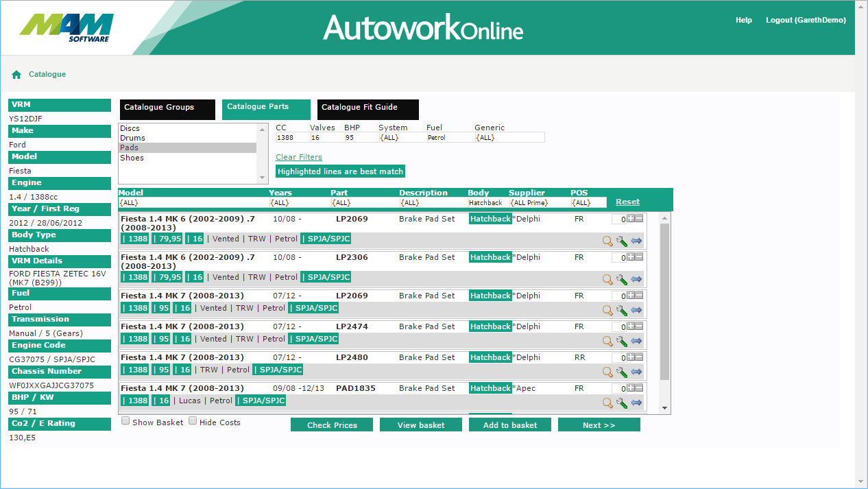Click the magnifier icon for part PAD1835
The height and width of the screenshot is (489, 868).
pos(607,403)
